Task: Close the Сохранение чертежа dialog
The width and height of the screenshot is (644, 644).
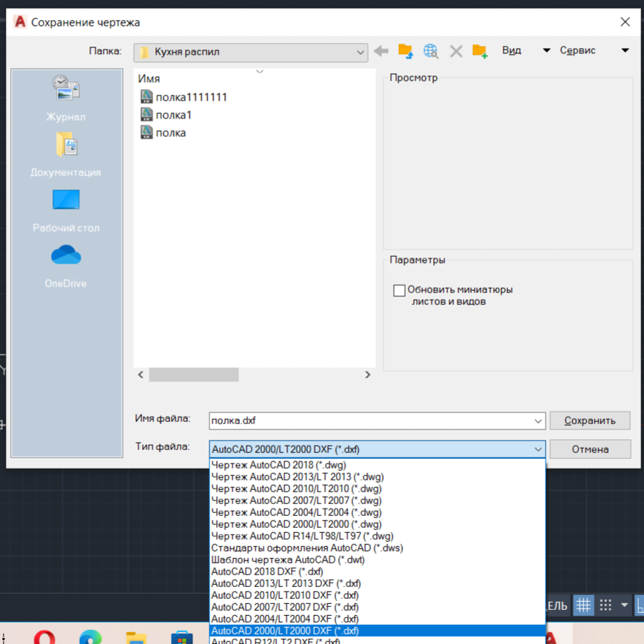Action: point(625,22)
